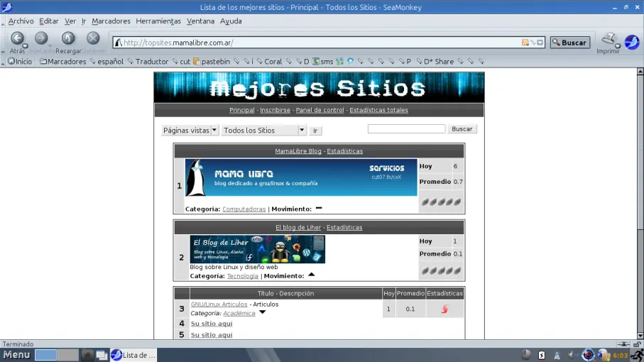The height and width of the screenshot is (362, 644).
Task: Open the Traductor bookmark
Action: (x=148, y=62)
